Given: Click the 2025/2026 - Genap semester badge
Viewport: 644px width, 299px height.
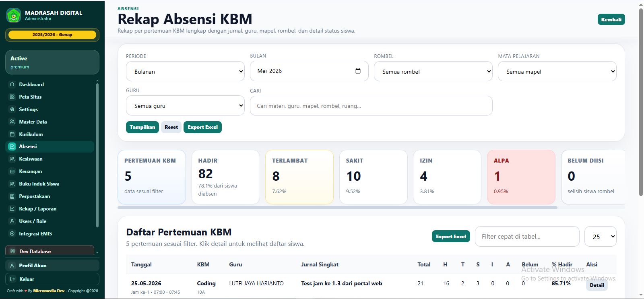Looking at the screenshot, I should pos(52,35).
